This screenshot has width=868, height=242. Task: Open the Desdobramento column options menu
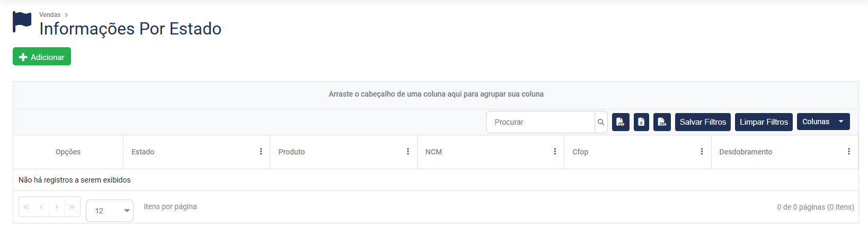point(848,152)
